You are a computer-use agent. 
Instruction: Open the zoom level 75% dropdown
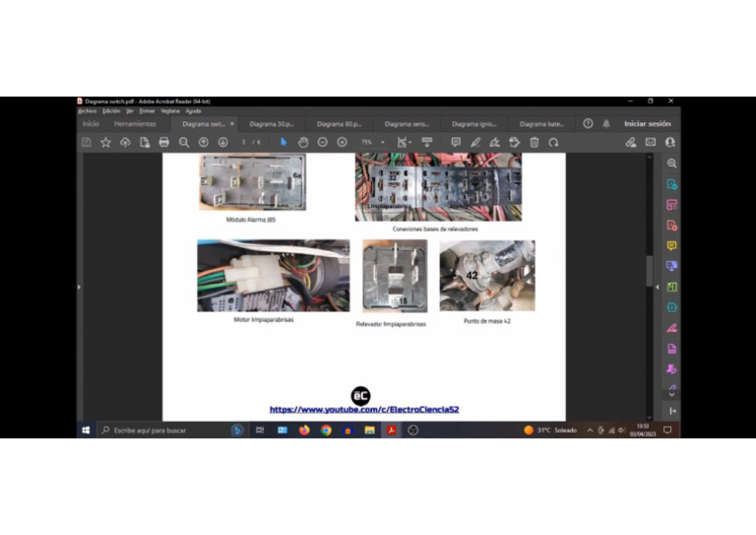pyautogui.click(x=371, y=142)
